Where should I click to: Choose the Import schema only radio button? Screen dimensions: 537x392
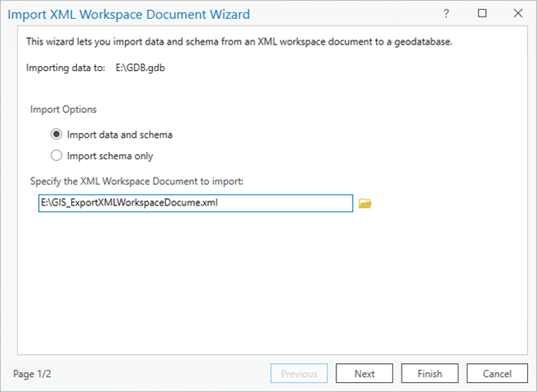(57, 155)
